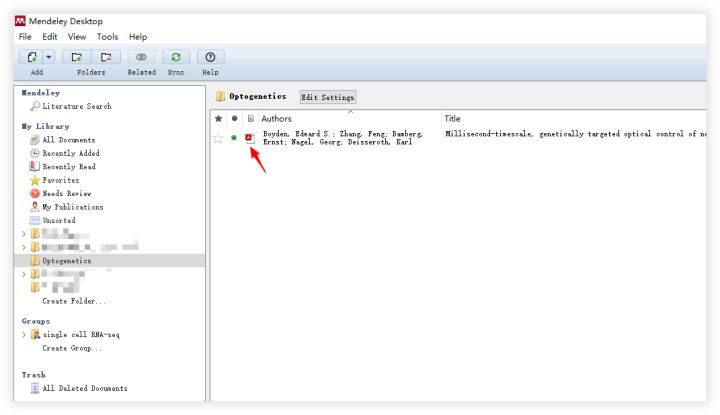
Task: Open the View menu
Action: pyautogui.click(x=77, y=37)
